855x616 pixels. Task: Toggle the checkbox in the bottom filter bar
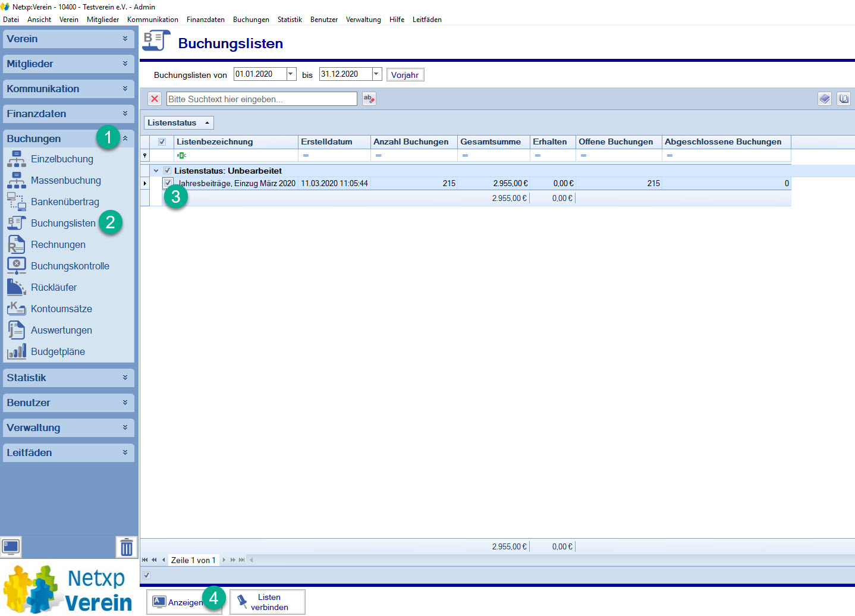(147, 575)
